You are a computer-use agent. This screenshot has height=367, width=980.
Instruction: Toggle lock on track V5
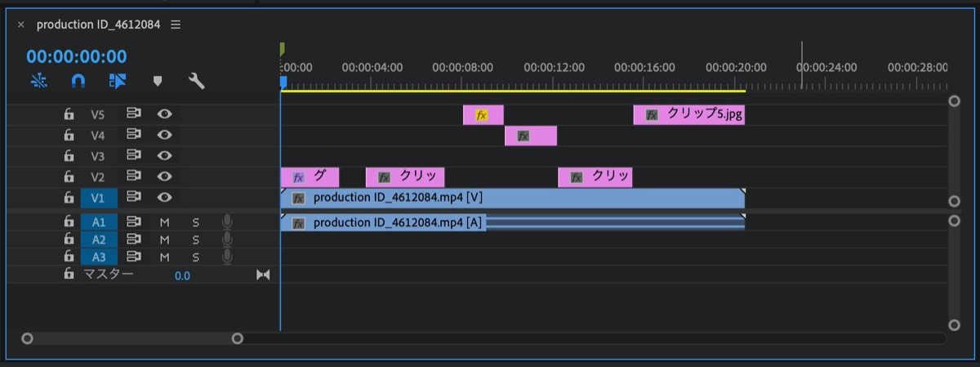[69, 114]
